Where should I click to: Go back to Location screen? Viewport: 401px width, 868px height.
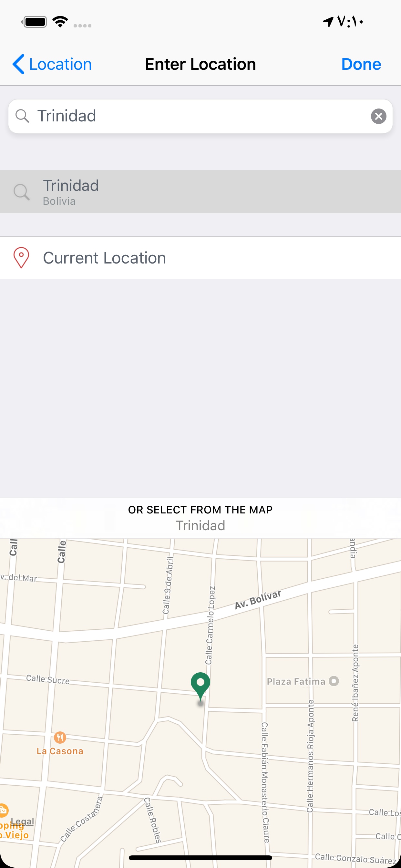(x=60, y=64)
